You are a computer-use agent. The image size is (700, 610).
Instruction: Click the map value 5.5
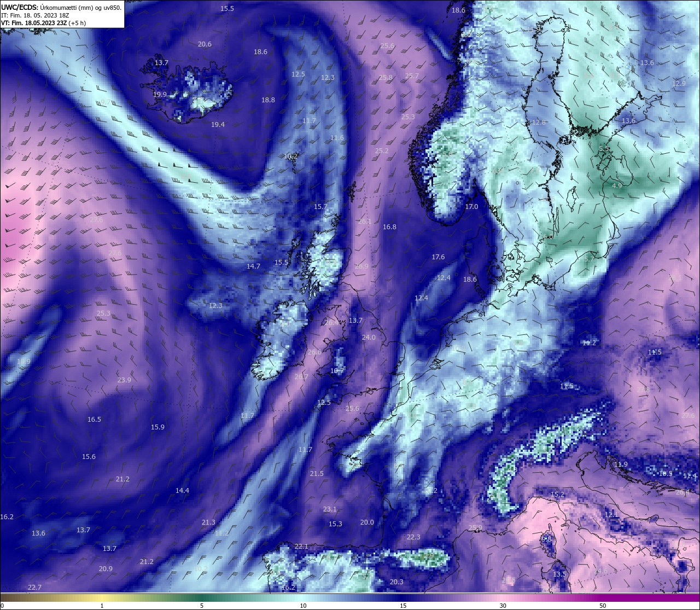click(x=604, y=149)
